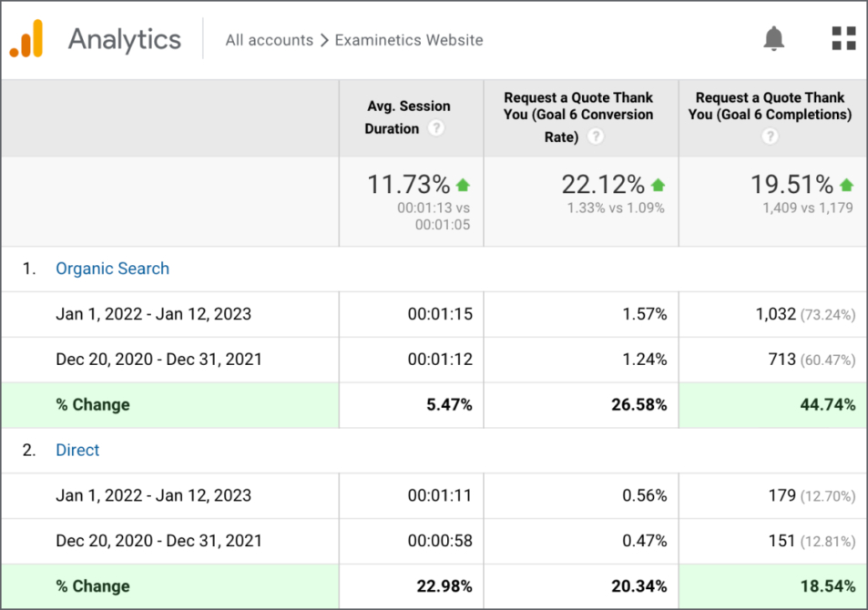The height and width of the screenshot is (610, 868).
Task: Select Examinetics Website in the breadcrumb
Action: pos(409,40)
